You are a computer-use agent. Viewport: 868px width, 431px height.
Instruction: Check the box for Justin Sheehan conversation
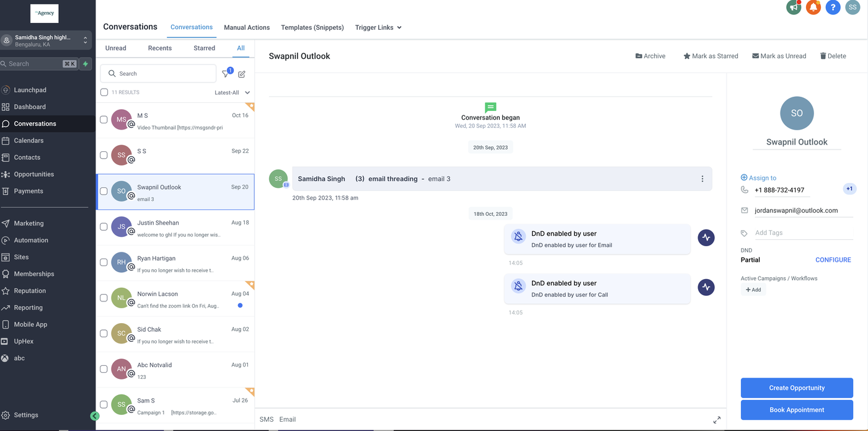[x=104, y=227]
